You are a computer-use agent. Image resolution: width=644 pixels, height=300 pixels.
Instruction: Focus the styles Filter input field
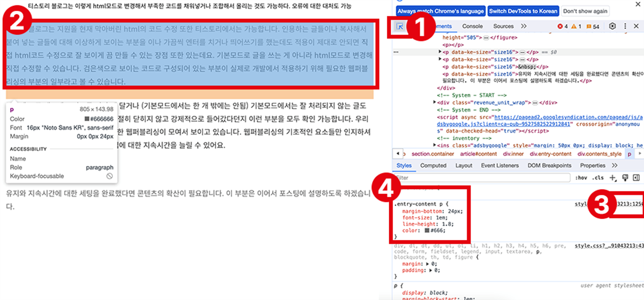[483, 178]
